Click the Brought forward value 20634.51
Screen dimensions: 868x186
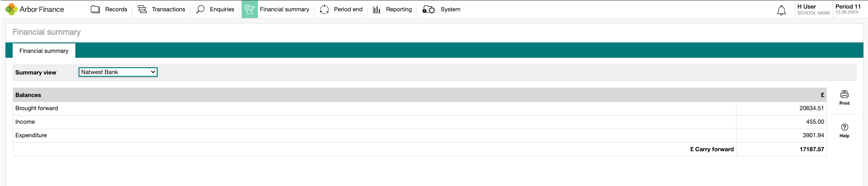coord(812,108)
